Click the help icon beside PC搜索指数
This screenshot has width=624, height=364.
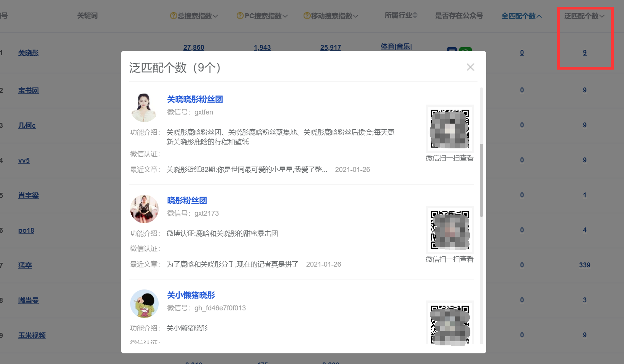[240, 16]
